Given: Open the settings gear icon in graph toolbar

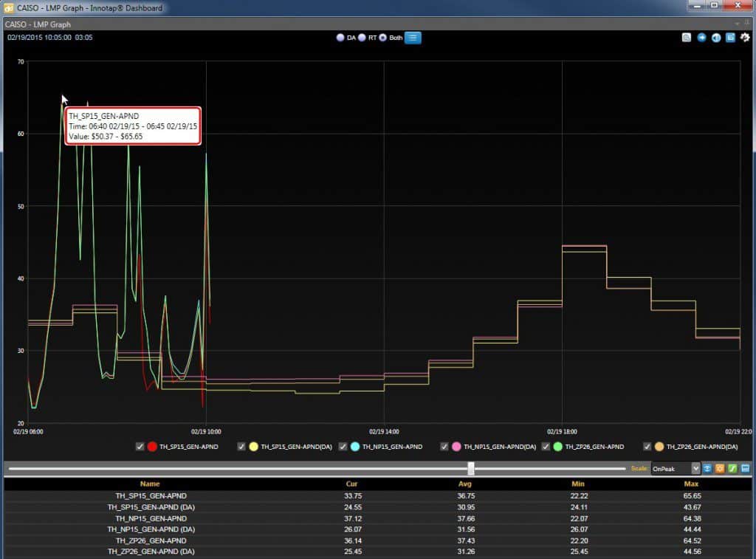Looking at the screenshot, I should coord(745,38).
